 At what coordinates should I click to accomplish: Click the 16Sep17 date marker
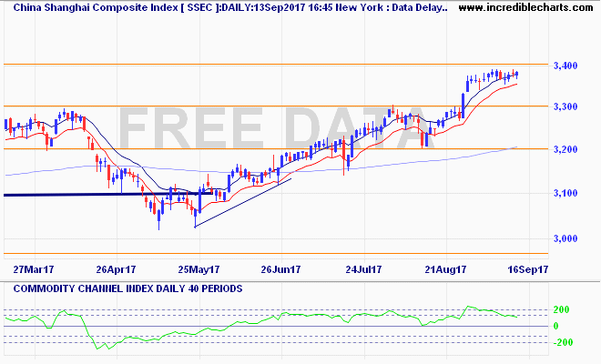pos(528,269)
